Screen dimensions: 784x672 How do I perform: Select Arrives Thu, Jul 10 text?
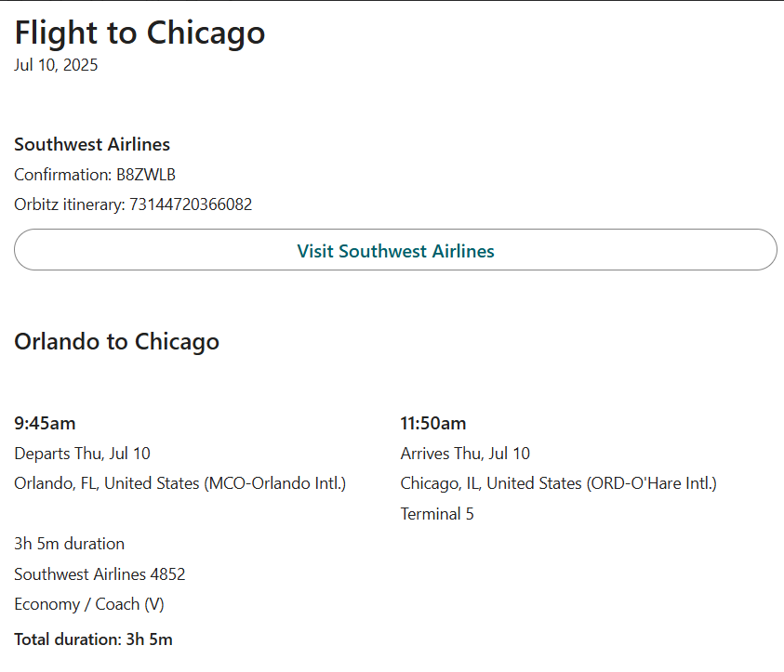pyautogui.click(x=465, y=454)
